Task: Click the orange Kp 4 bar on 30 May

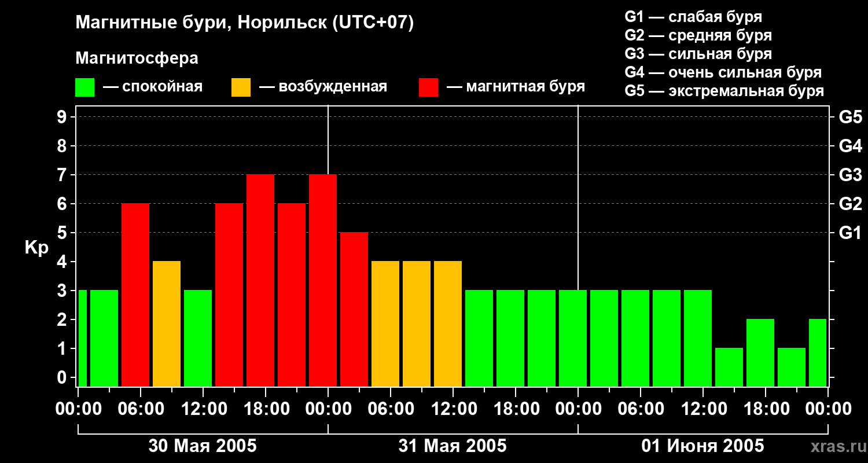Action: point(167,324)
